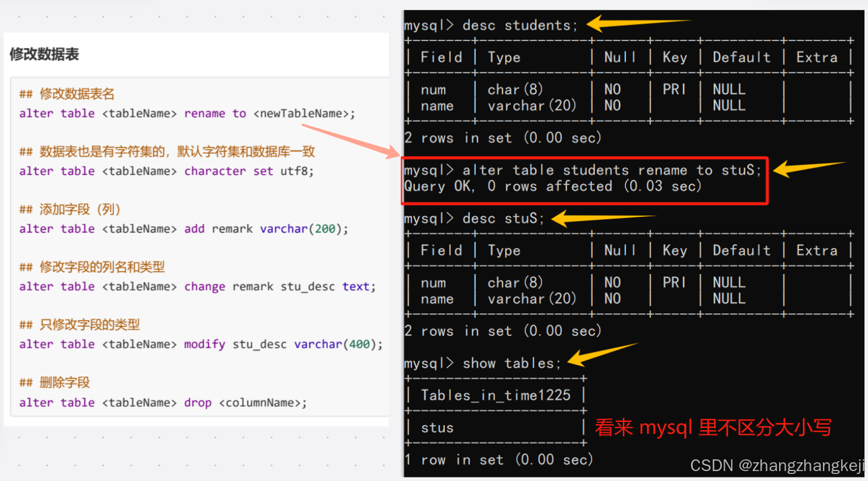Viewport: 868px width, 481px height.
Task: Click Type header in the desc students output
Action: [504, 57]
